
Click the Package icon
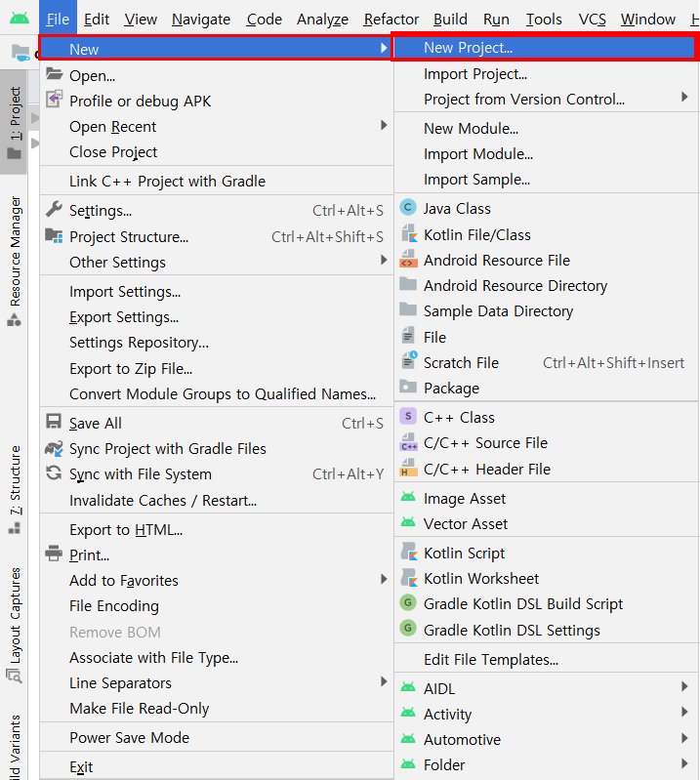pos(408,387)
